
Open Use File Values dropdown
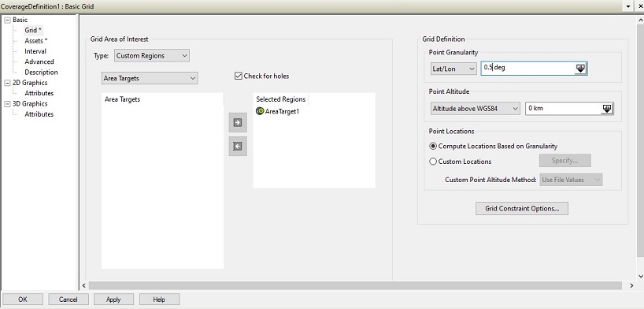click(x=571, y=180)
